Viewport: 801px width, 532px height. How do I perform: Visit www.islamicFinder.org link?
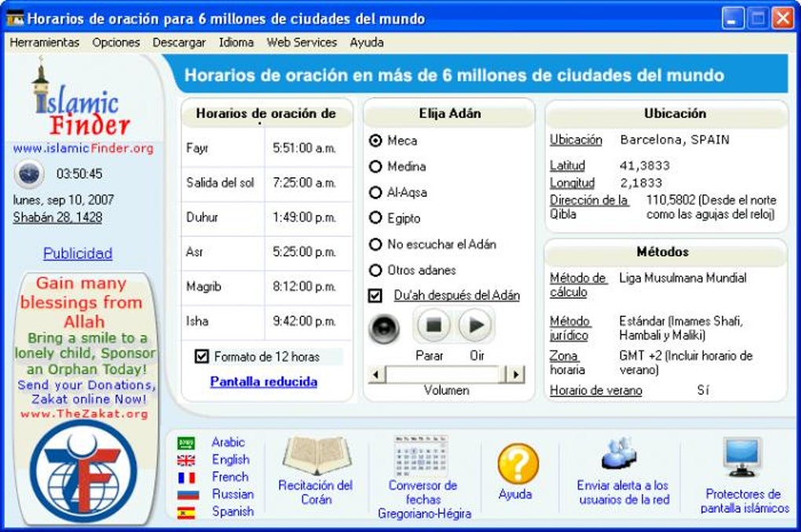81,149
